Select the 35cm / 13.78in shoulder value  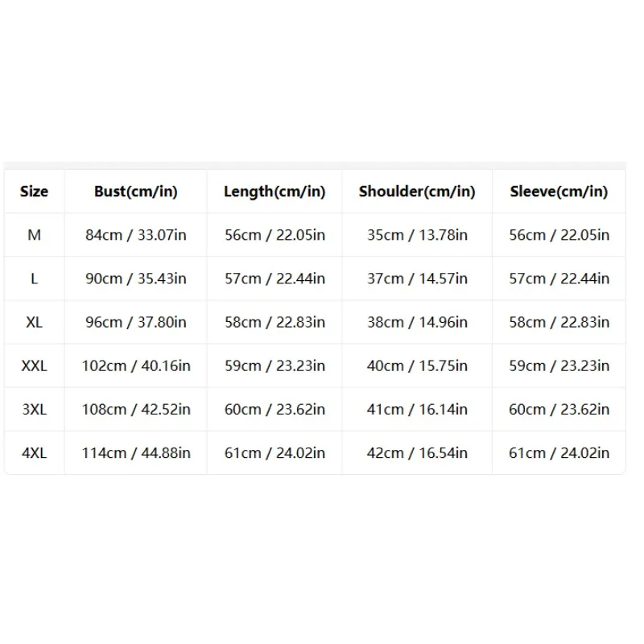(417, 235)
